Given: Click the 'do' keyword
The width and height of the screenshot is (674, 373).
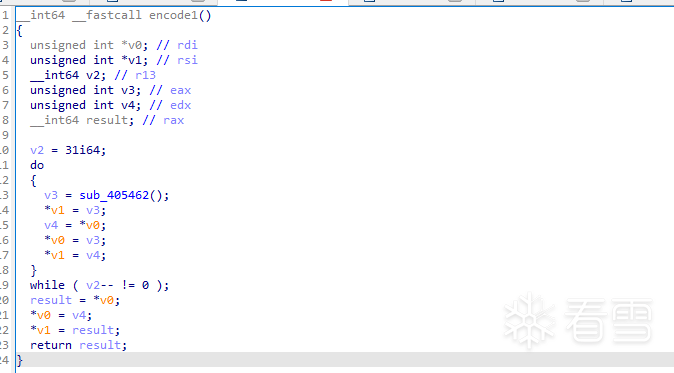Looking at the screenshot, I should coord(37,165).
